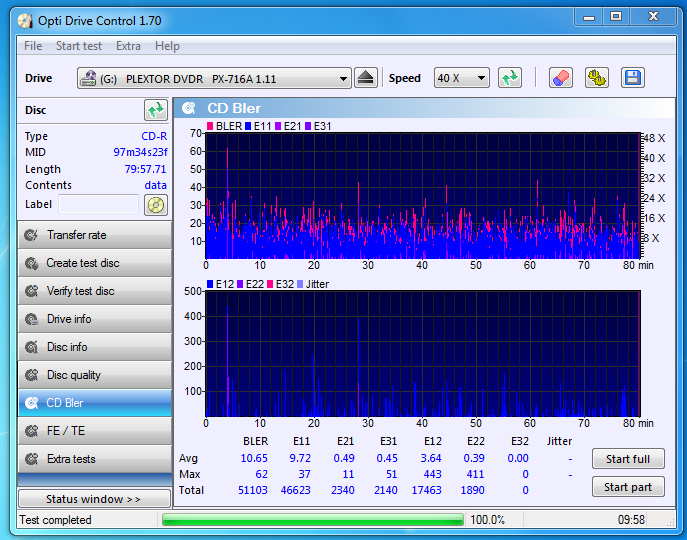
Task: Click the green progress bar
Action: (x=313, y=520)
